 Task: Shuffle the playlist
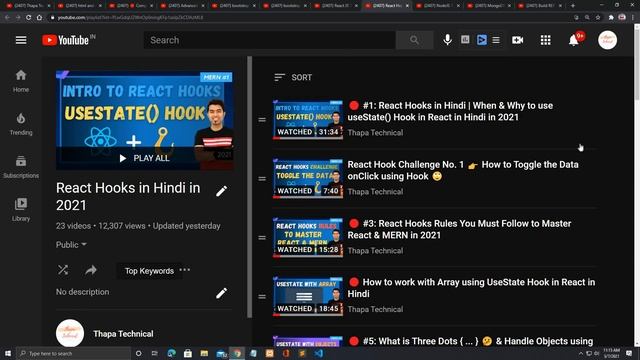[x=63, y=270]
